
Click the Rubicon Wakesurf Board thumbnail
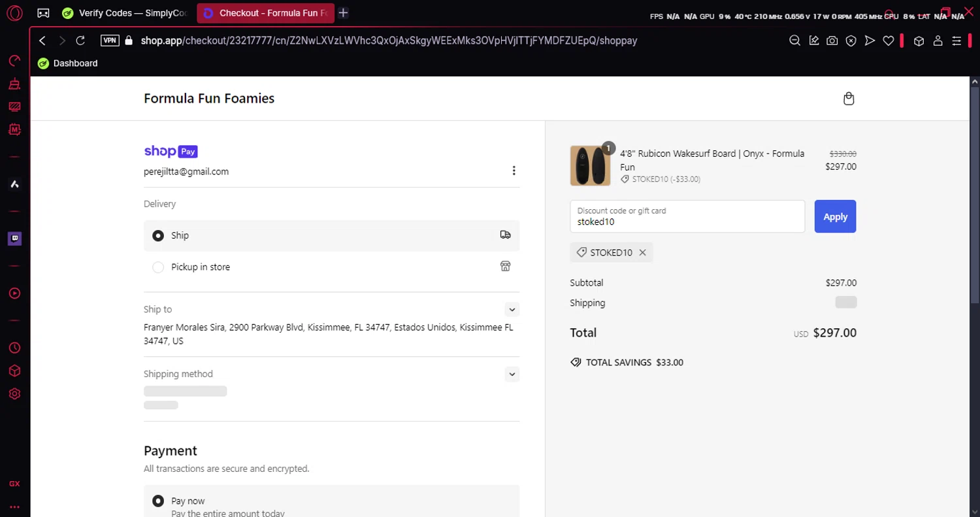point(590,166)
